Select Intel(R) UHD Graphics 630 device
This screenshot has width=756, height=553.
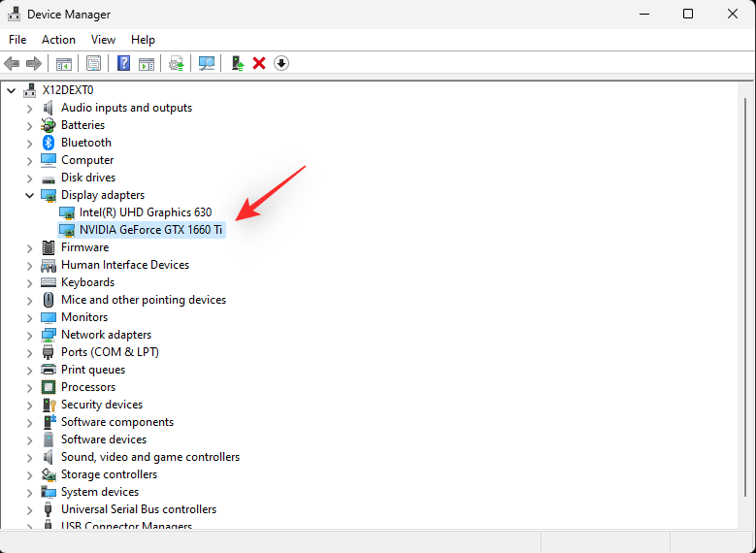pos(145,212)
